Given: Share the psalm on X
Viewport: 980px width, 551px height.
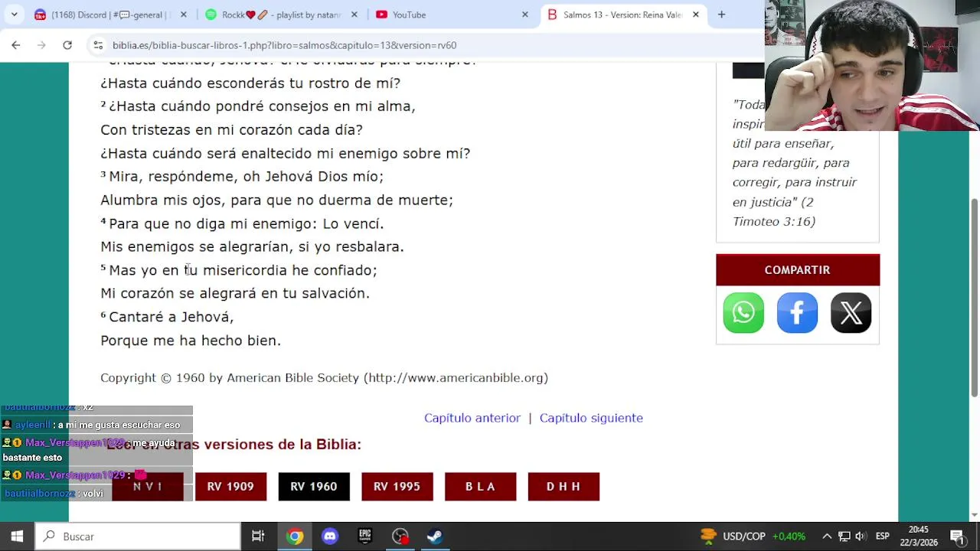Looking at the screenshot, I should (851, 312).
